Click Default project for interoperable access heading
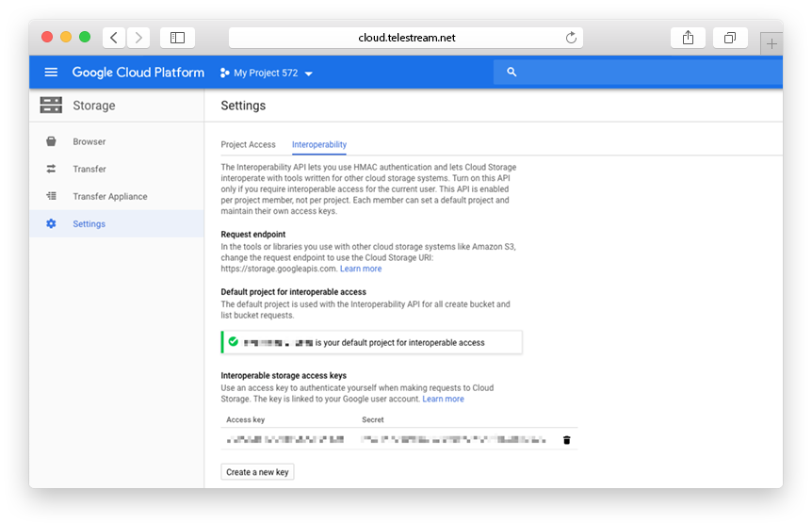Screen dimensions: 812x523 click(294, 292)
